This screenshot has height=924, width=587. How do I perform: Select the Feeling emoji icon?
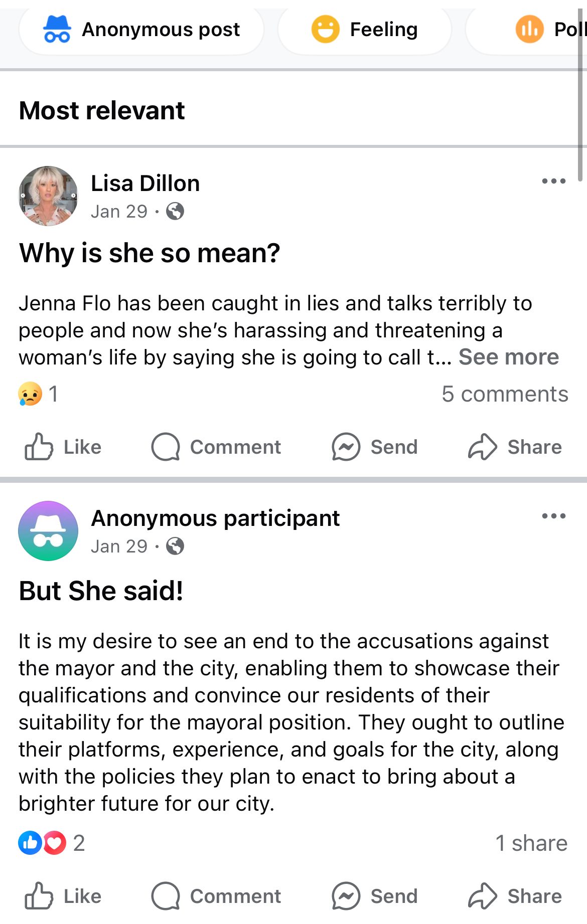click(326, 29)
